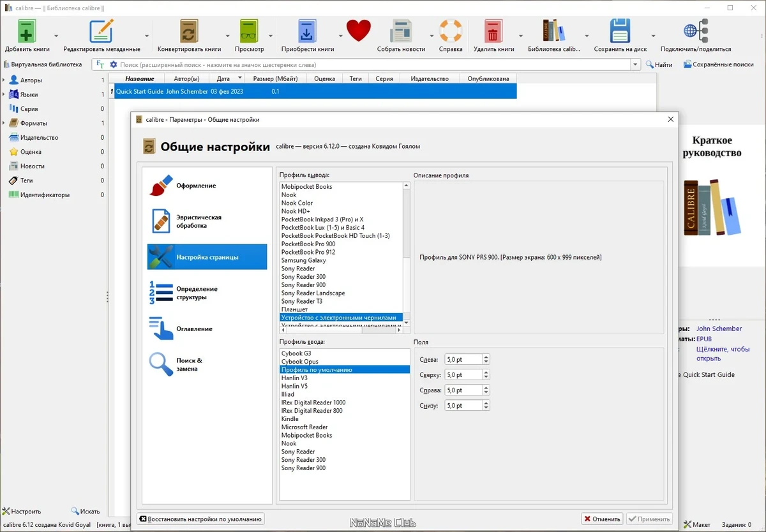Click the Снизу margin field
The height and width of the screenshot is (532, 766).
point(464,406)
